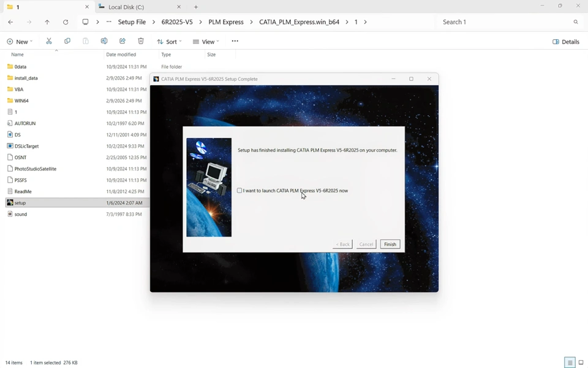588x368 pixels.
Task: Click the This PC monitor icon in address bar
Action: point(86,22)
